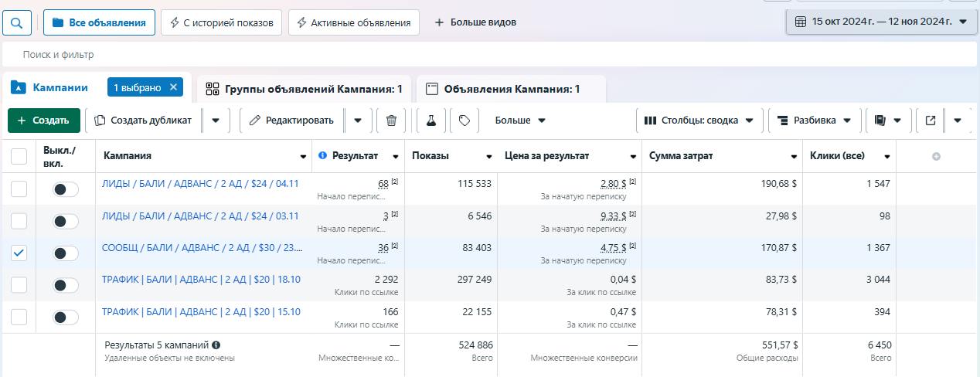The image size is (980, 377).
Task: Click the export share icon
Action: pyautogui.click(x=931, y=121)
